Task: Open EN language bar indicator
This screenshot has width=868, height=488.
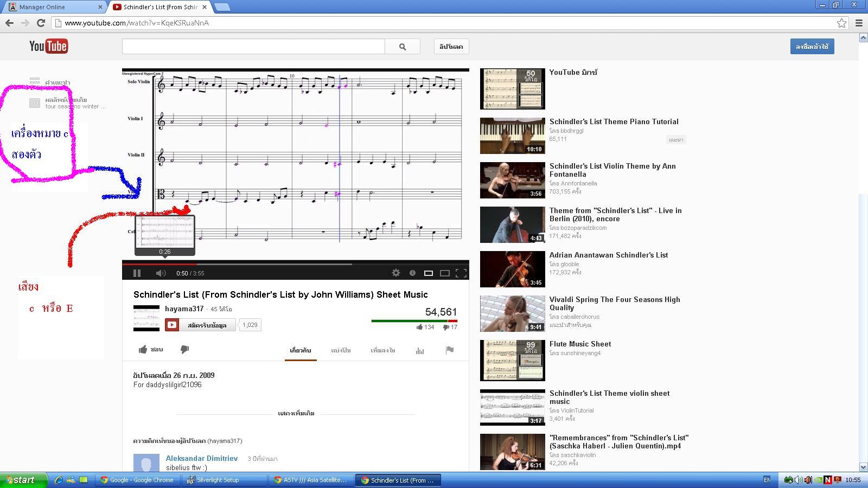Action: point(767,480)
